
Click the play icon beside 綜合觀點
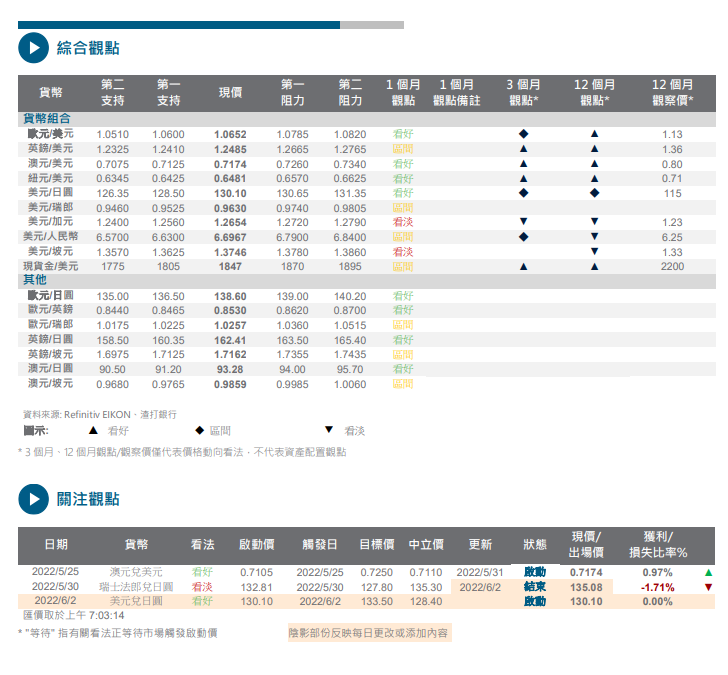[33, 47]
